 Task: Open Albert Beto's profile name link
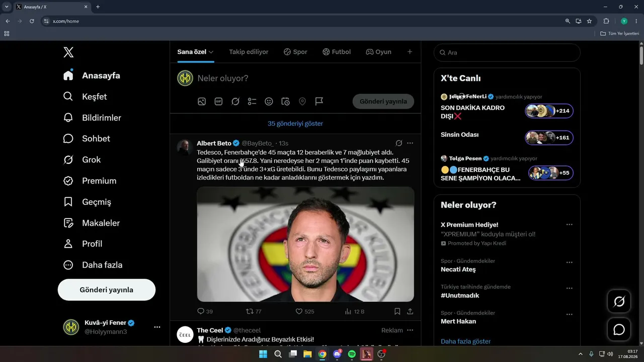[x=214, y=143]
